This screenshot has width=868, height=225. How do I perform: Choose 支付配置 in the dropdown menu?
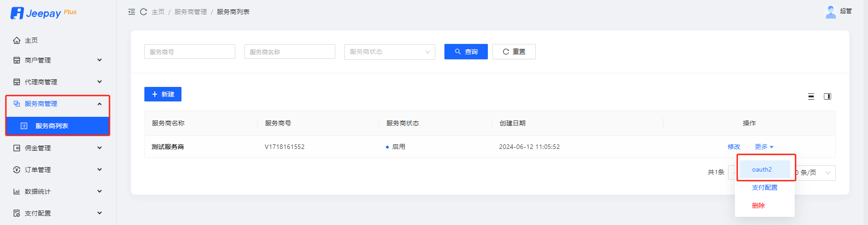coord(764,187)
